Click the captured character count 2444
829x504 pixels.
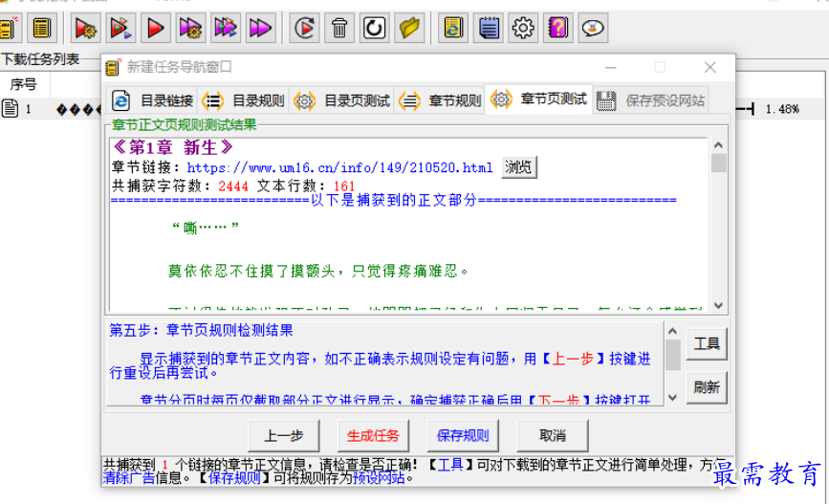pyautogui.click(x=233, y=186)
